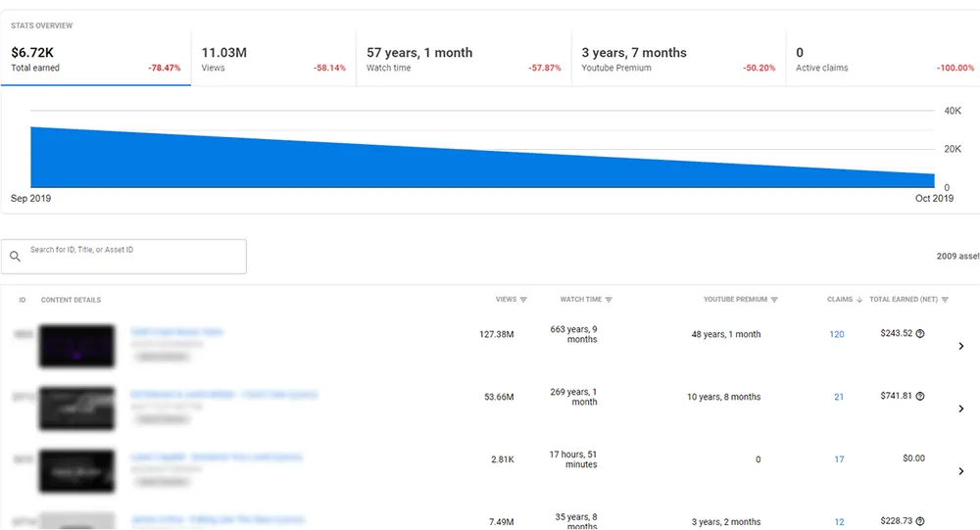Image resolution: width=980 pixels, height=530 pixels.
Task: Click the Content Details column header
Action: (71, 300)
